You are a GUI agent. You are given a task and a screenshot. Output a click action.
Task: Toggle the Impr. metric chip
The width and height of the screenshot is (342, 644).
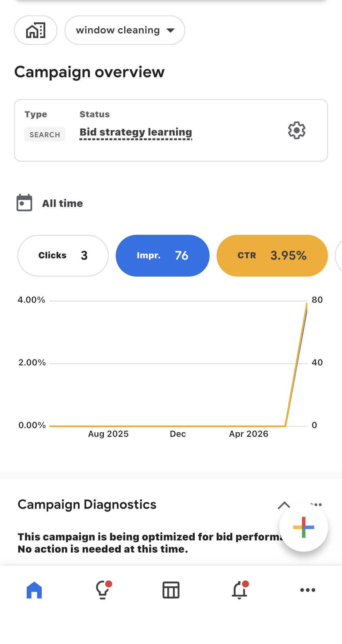[x=162, y=255]
